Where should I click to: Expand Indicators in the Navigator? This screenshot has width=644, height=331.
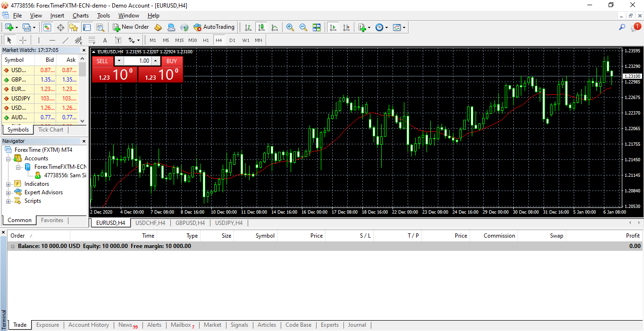pos(8,183)
